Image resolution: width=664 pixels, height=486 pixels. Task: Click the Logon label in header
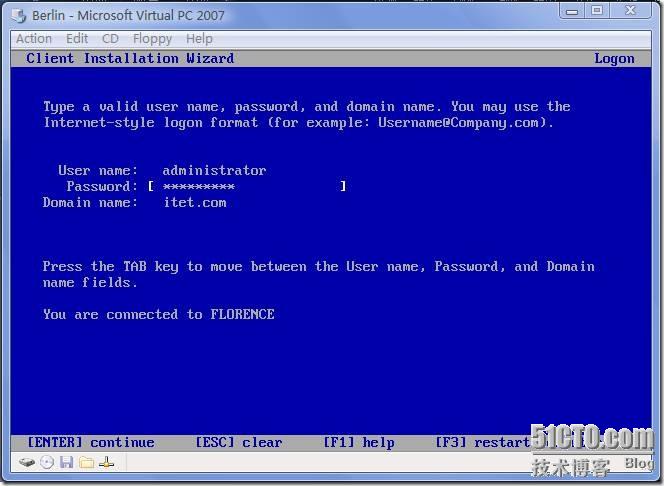click(614, 58)
